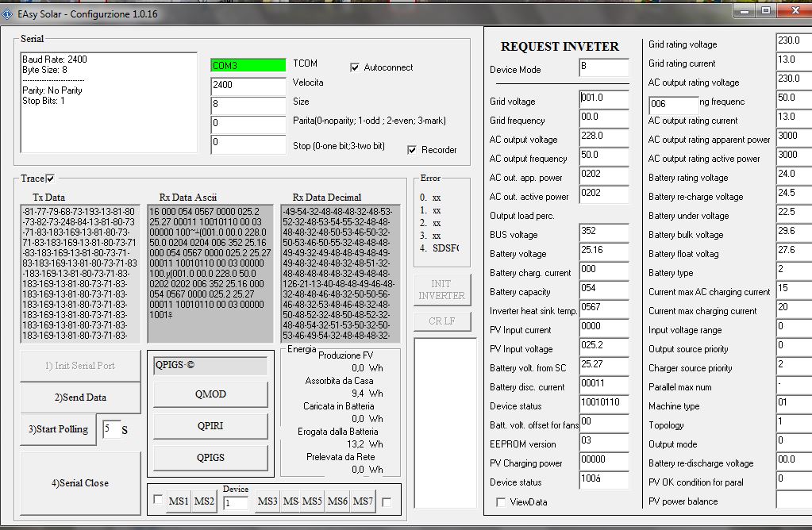Click the QPIRI command button
This screenshot has width=812, height=530.
click(x=210, y=426)
